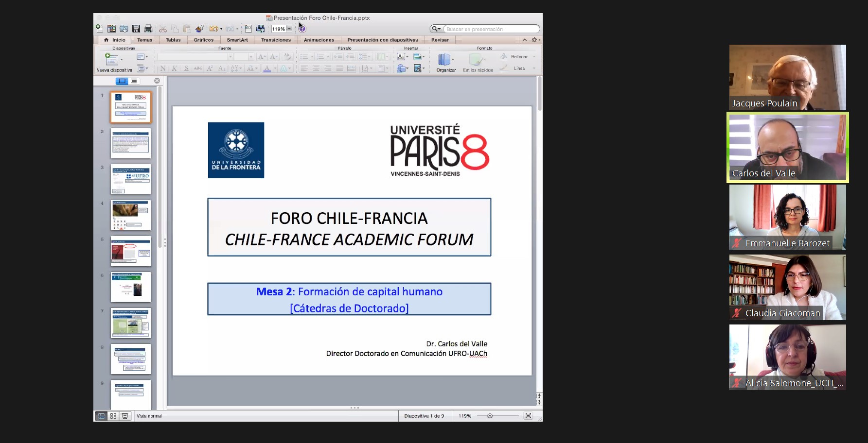The image size is (868, 443).
Task: Click the Print icon in the toolbar
Action: [x=148, y=29]
